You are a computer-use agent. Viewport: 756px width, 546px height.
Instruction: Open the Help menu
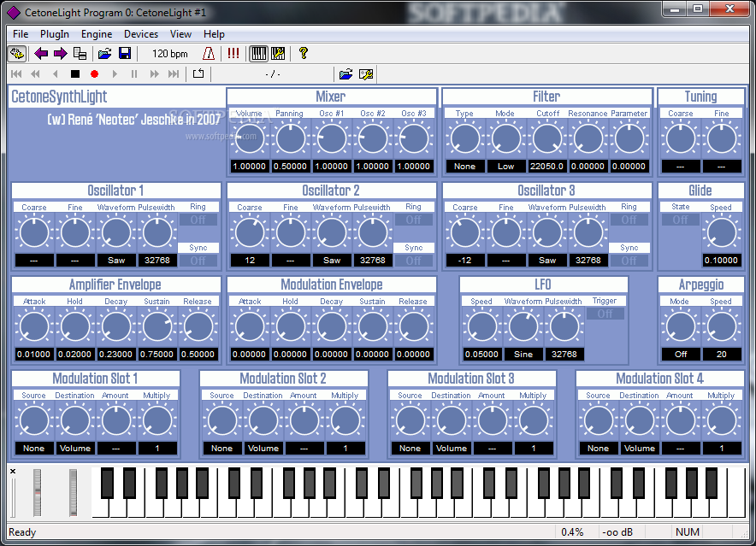[x=214, y=34]
